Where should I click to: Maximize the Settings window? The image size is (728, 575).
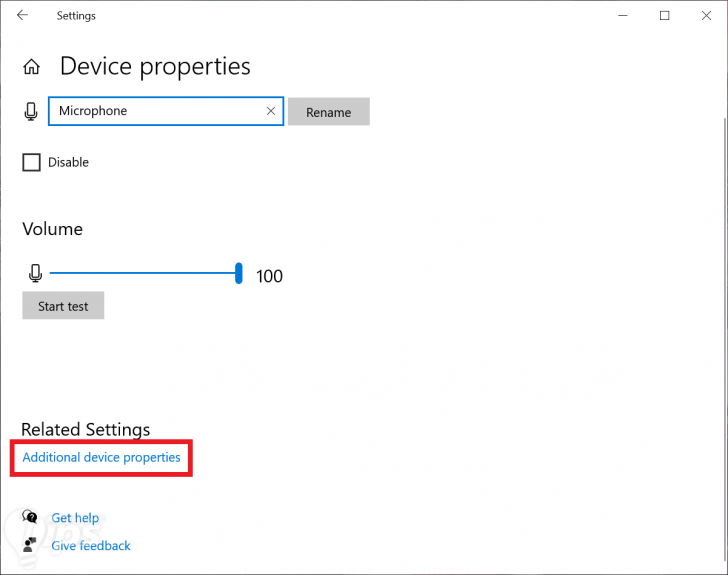click(x=665, y=16)
